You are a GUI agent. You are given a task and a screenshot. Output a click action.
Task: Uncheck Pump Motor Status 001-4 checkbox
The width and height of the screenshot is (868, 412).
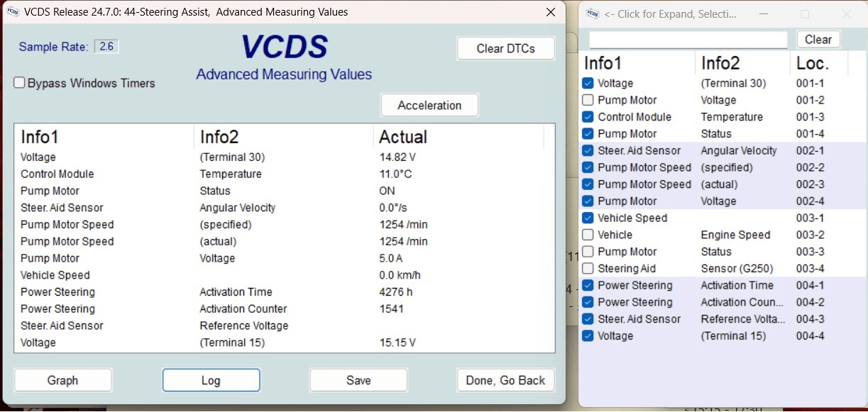click(588, 133)
